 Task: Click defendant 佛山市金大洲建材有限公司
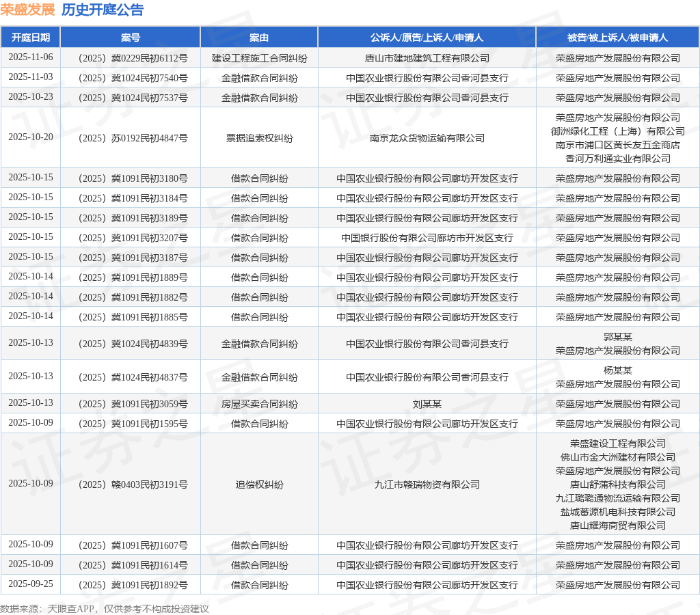(617, 457)
